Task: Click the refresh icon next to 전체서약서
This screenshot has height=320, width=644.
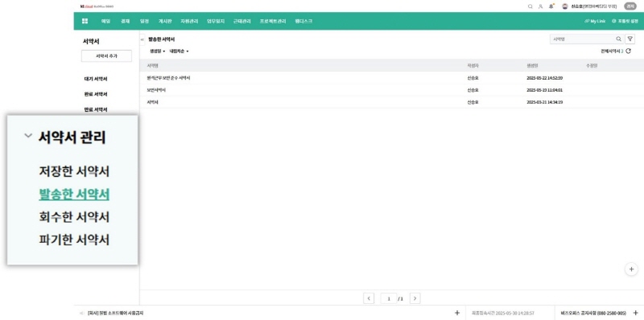Action: tap(629, 51)
